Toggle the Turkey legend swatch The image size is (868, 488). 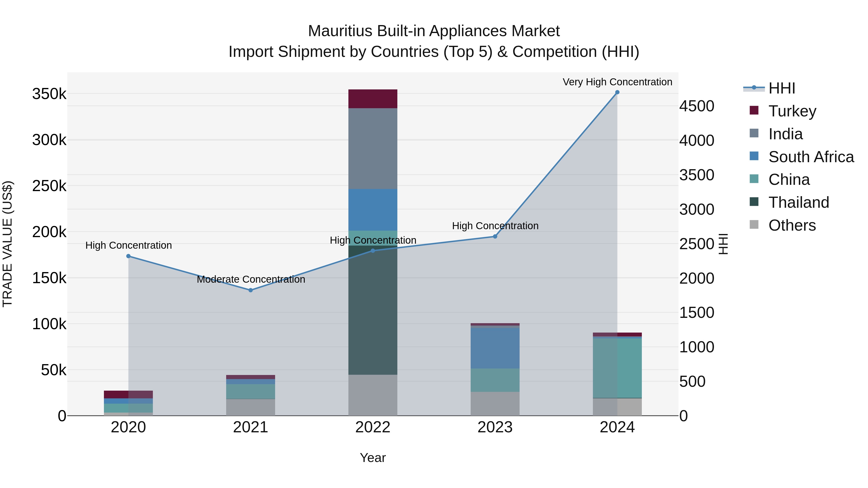tap(754, 110)
